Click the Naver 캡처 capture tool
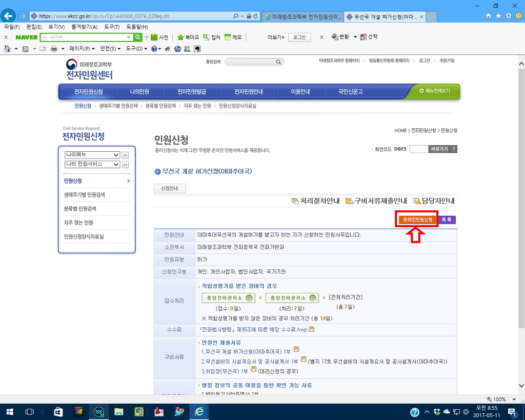Screen dimensions: 525x420 212,37
